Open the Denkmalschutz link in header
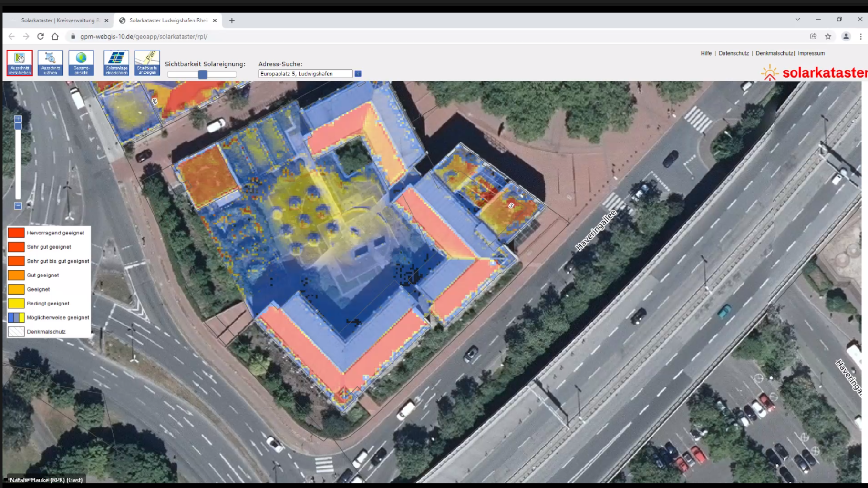This screenshot has height=488, width=868. point(774,53)
